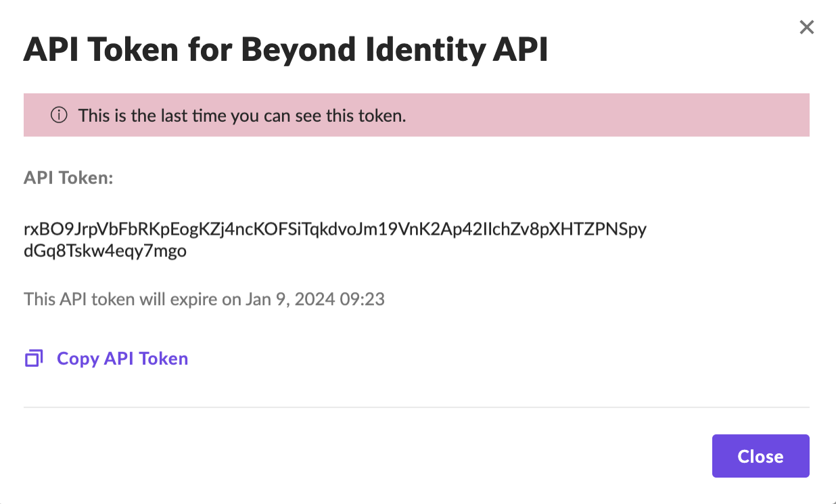Viewport: 836px width, 504px height.
Task: Click the Copy API Token link
Action: pos(122,359)
